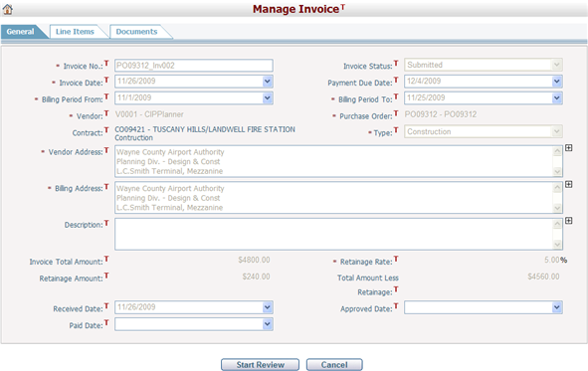Click up arrow in Billing Address scrollbar
Screen dimensions: 588x371
click(557, 188)
